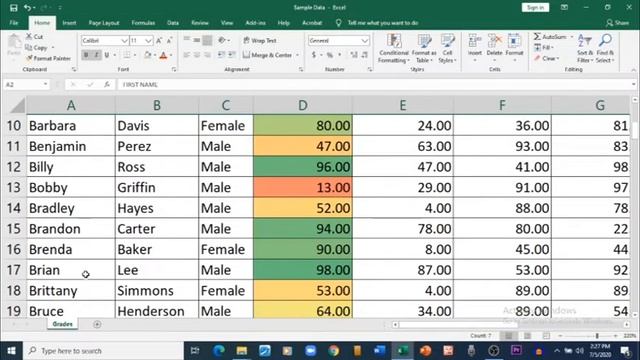Open Google Chrome from taskbar
Viewport: 640px width, 360px height.
point(333,351)
